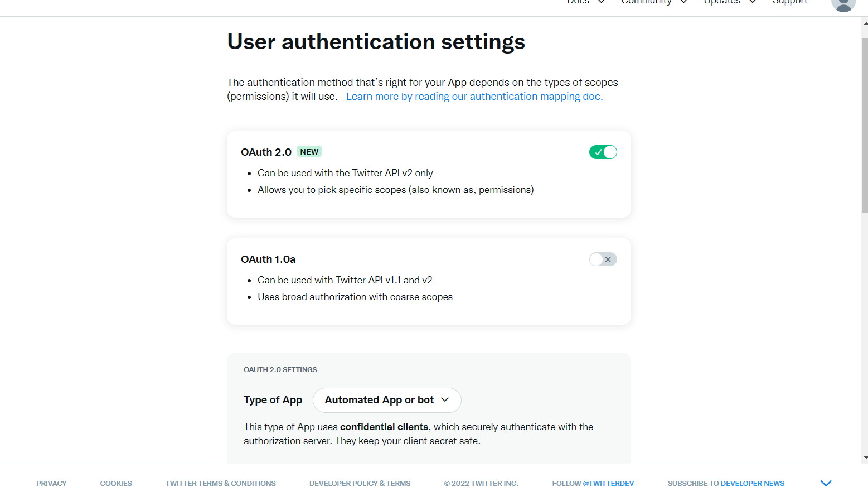Click the scrollbar up arrow
Viewport: 868px width, 501px height.
(x=865, y=23)
